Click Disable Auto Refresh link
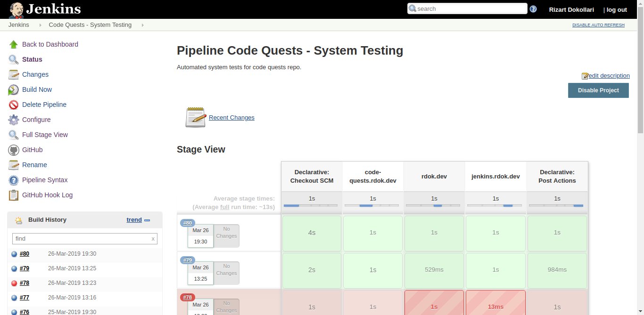This screenshot has width=644, height=315. tap(598, 25)
